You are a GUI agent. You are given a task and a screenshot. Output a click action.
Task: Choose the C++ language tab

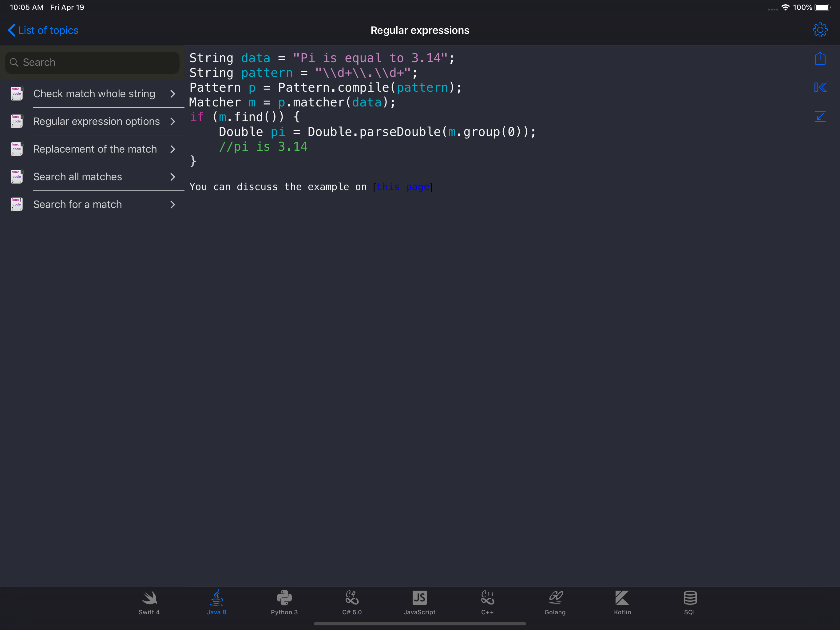(x=487, y=602)
